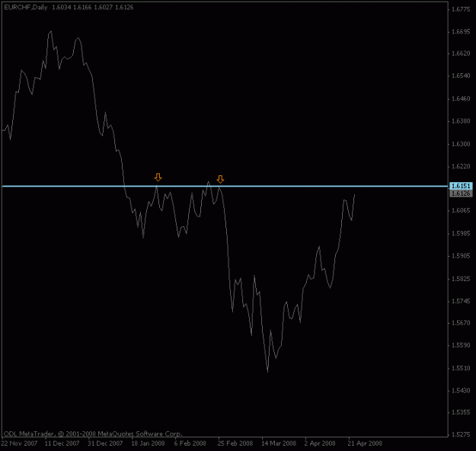Click the 31 Dec 2007 date label
This screenshot has height=451, width=476.
pyautogui.click(x=105, y=443)
